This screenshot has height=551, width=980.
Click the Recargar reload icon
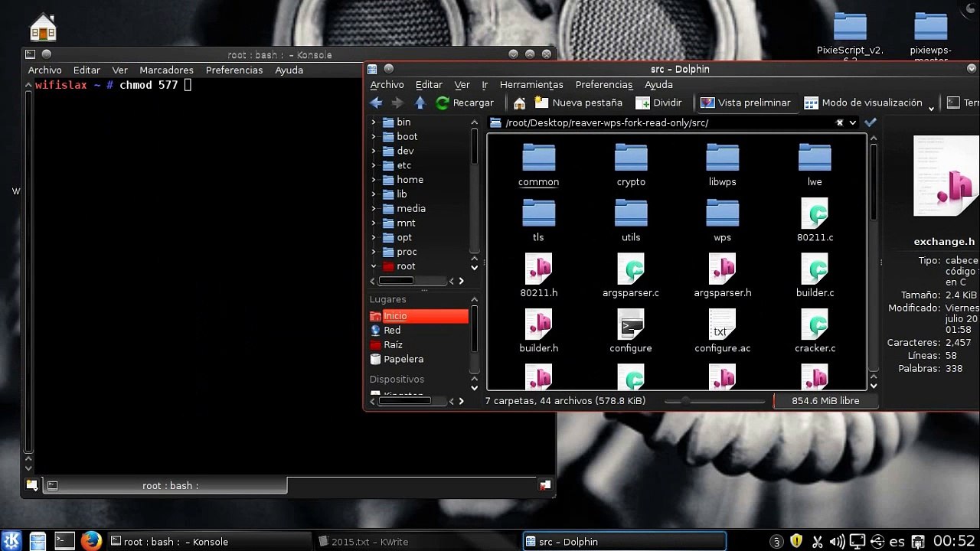[x=443, y=103]
